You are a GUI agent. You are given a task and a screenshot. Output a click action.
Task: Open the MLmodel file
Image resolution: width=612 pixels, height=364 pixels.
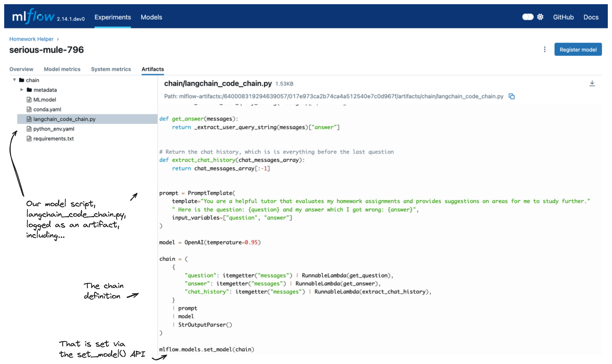tap(45, 99)
